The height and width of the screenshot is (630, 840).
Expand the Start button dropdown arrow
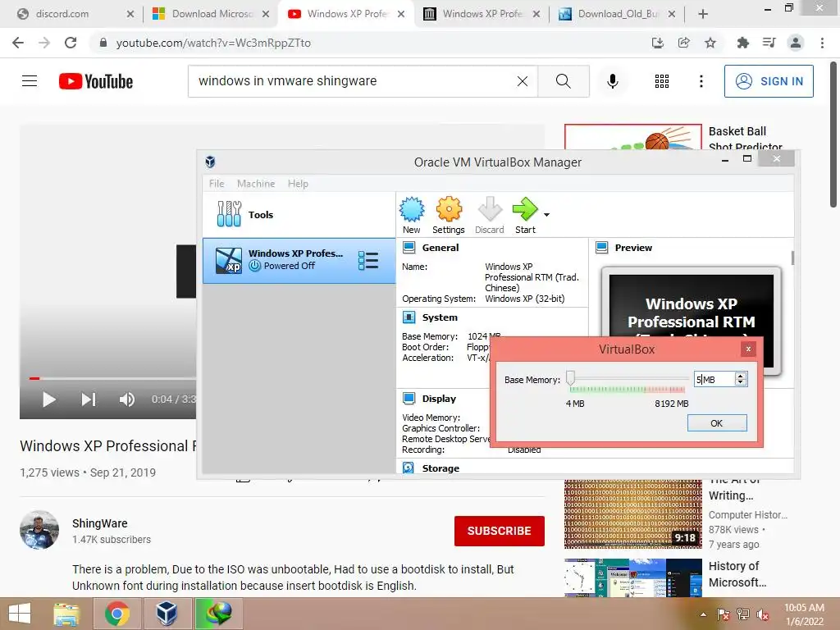click(546, 215)
